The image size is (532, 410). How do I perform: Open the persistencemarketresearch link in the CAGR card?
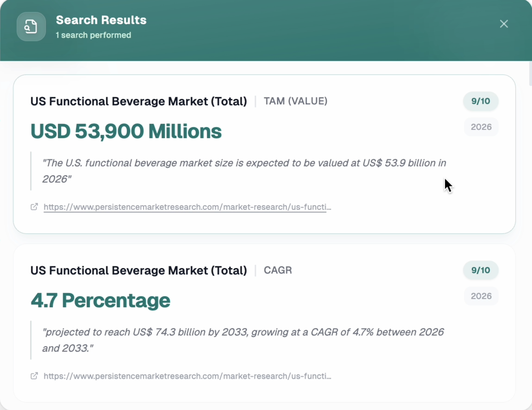click(187, 376)
